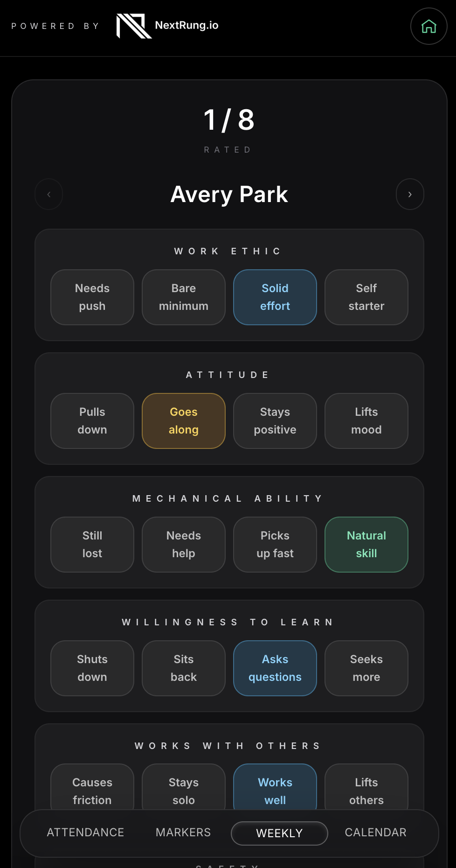Viewport: 456px width, 868px height.
Task: Go to the previous worker using the left arrow
Action: click(x=48, y=194)
